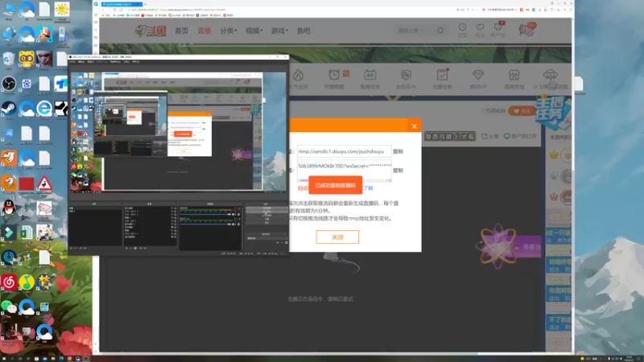Click the browser address bar
Image resolution: width=644 pixels, height=362 pixels.
(x=287, y=10)
